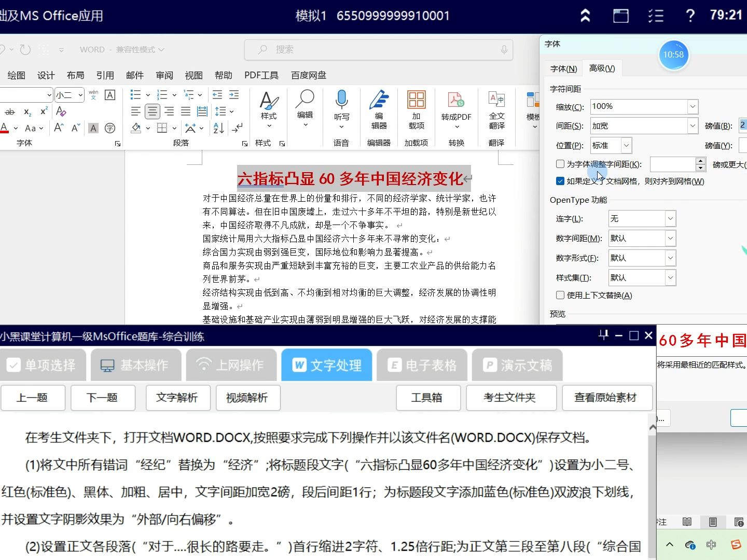Open the 布局 ribbon tab

[x=75, y=75]
